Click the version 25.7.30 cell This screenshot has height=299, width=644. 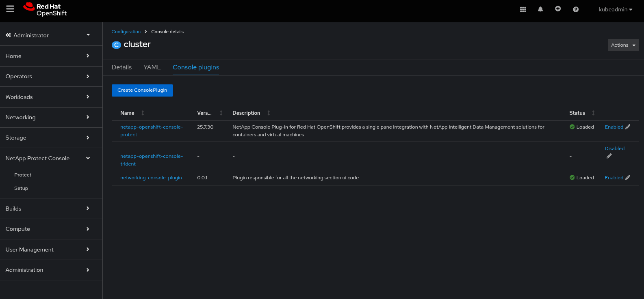(x=205, y=127)
